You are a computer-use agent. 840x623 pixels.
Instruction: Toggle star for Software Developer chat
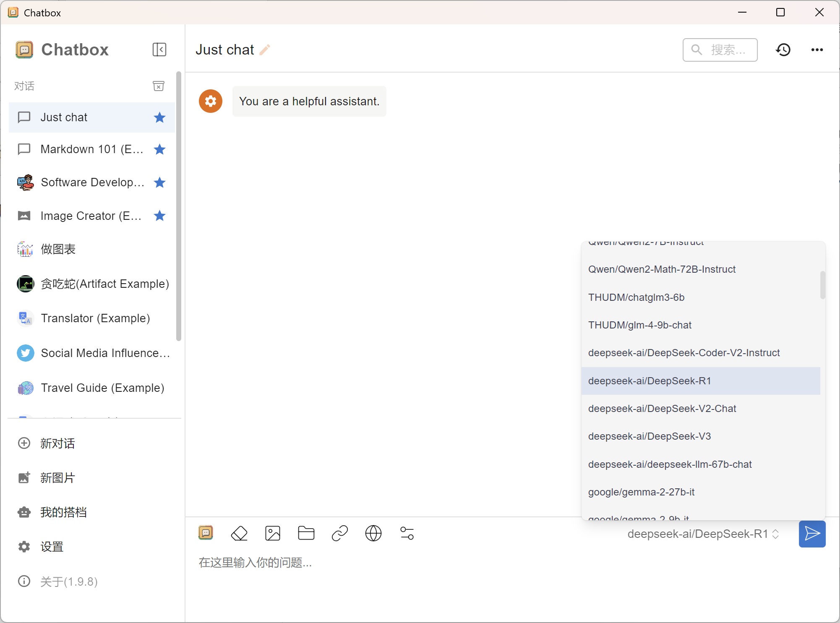(159, 182)
